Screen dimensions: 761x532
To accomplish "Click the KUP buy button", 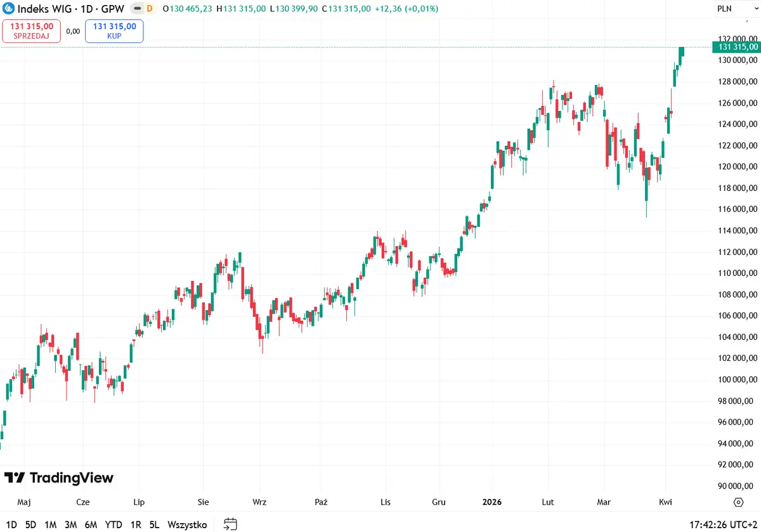I will 114,31.
